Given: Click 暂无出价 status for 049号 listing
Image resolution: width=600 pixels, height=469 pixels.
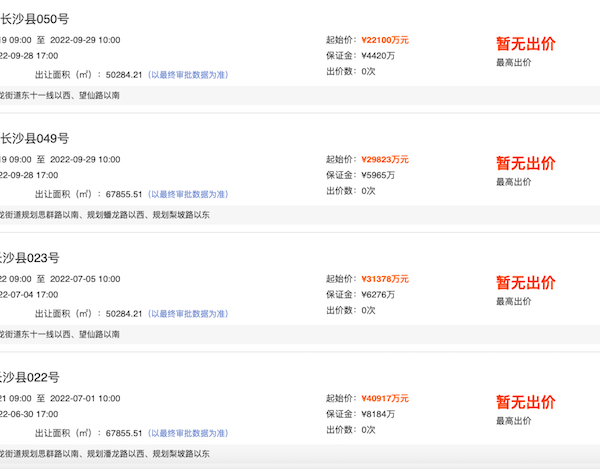Looking at the screenshot, I should pos(526,163).
